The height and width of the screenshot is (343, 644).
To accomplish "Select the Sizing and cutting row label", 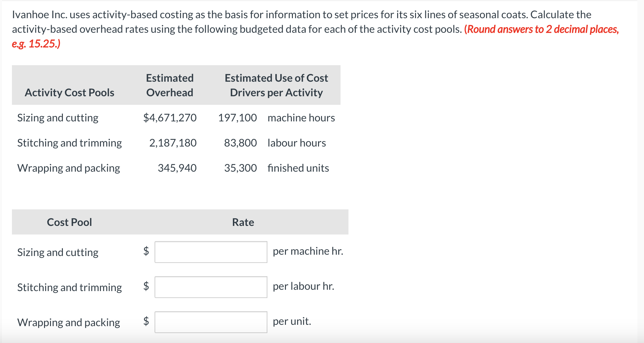I will (x=58, y=118).
